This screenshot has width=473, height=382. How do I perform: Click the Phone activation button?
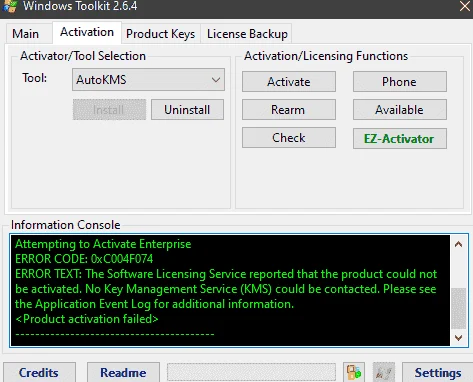tap(400, 81)
